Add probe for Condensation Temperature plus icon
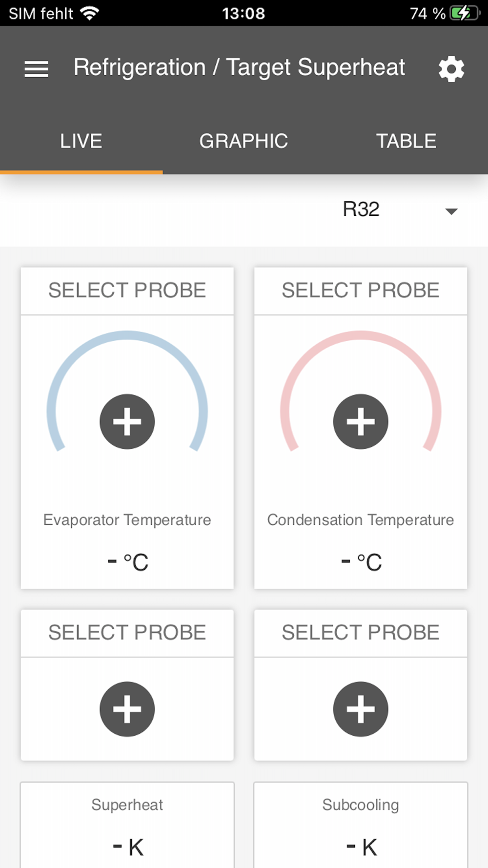The height and width of the screenshot is (868, 488). click(x=361, y=421)
